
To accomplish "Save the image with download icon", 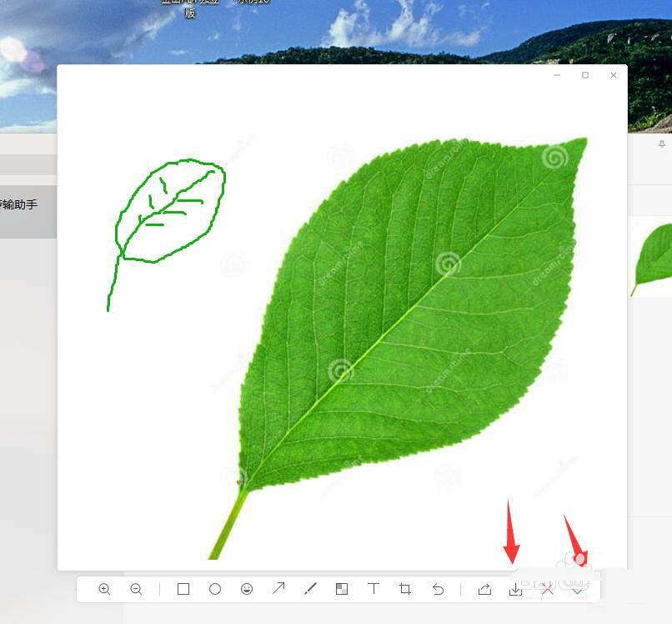I will 515,589.
